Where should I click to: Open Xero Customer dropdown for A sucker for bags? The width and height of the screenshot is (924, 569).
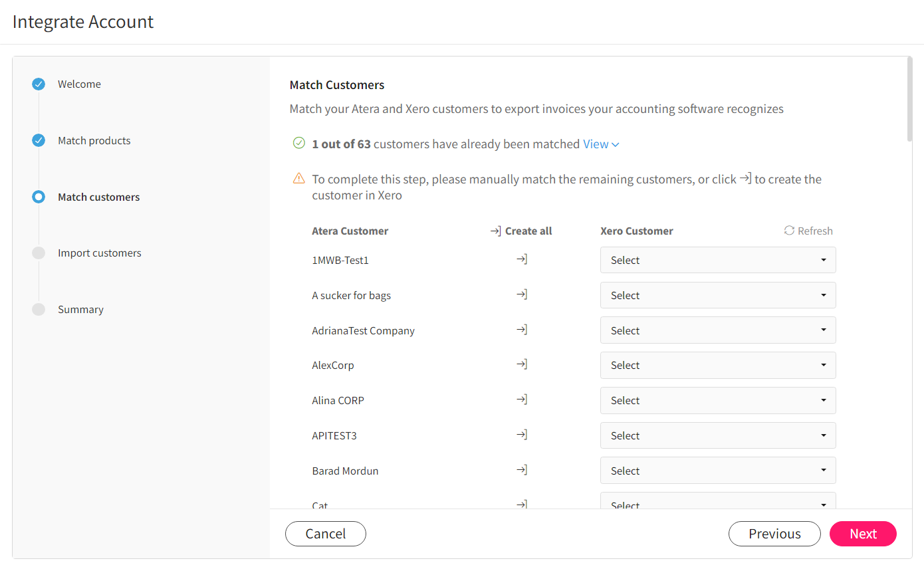pos(718,295)
